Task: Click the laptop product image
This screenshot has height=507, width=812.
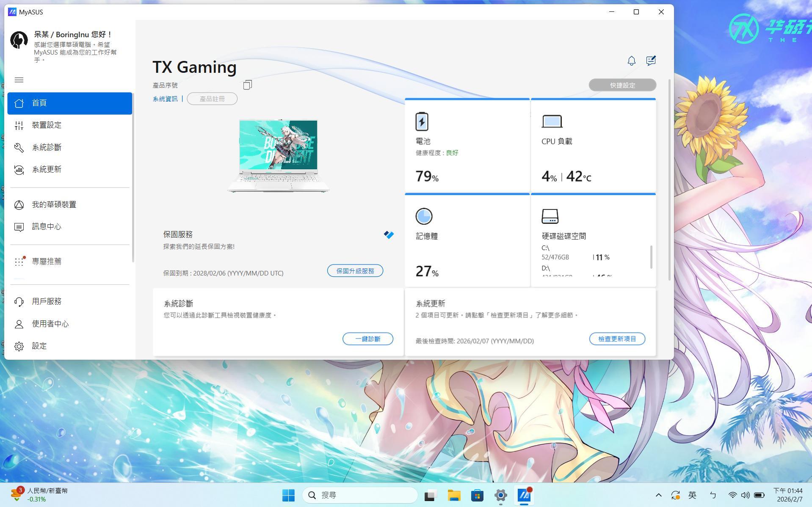Action: click(278, 156)
